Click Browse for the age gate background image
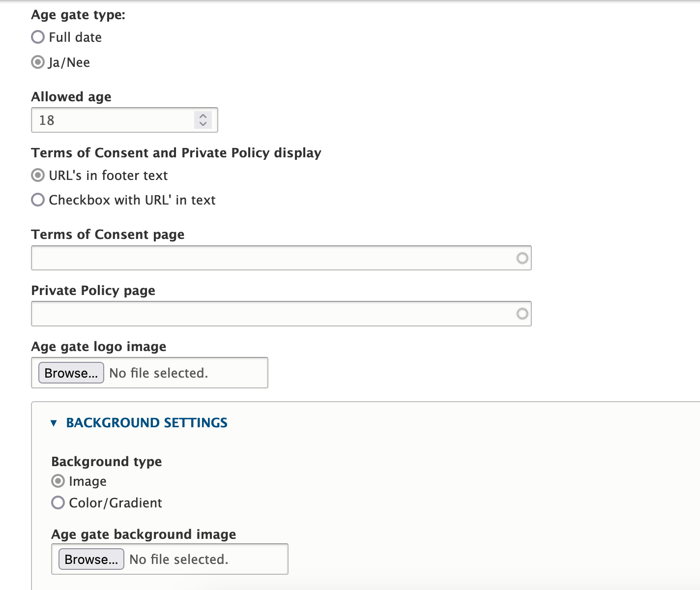 click(91, 559)
